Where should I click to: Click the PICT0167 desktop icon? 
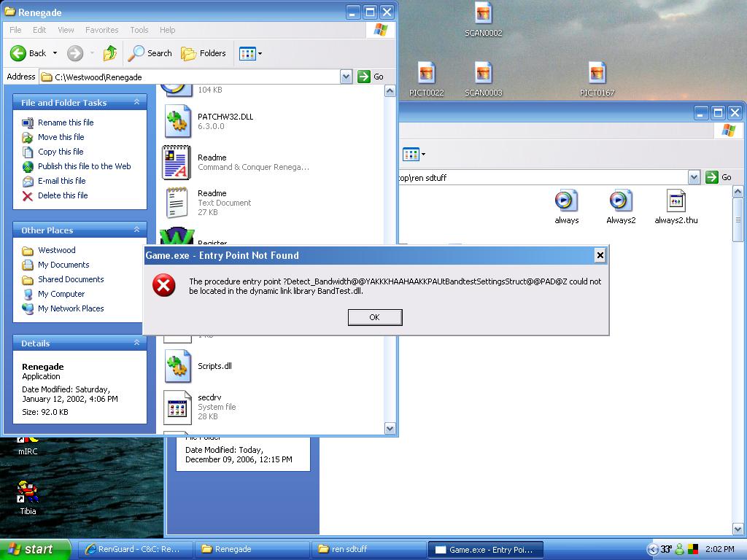coord(597,74)
